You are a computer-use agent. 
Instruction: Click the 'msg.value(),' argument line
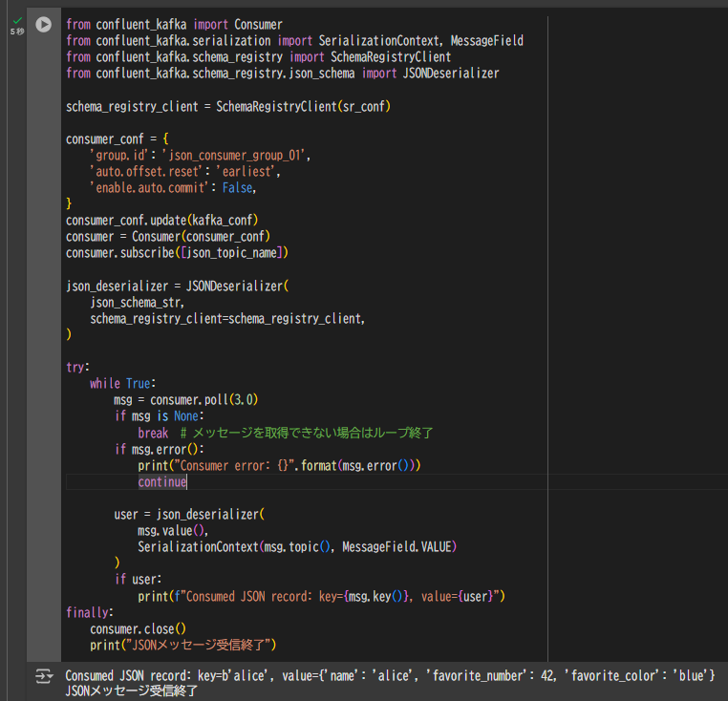click(x=173, y=531)
